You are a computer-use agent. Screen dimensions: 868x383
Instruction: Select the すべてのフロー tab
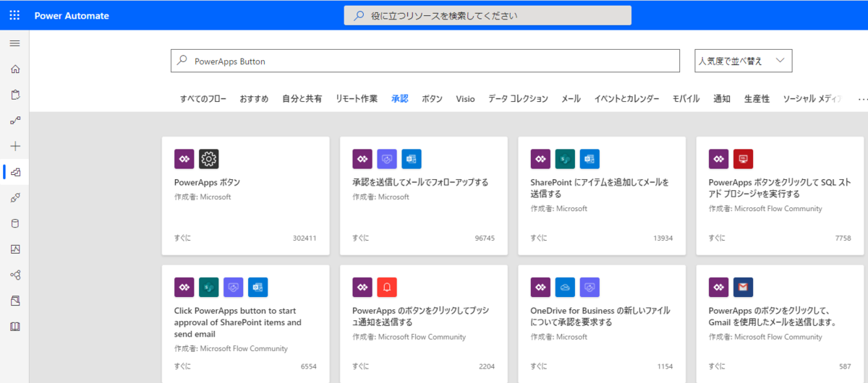coord(203,99)
